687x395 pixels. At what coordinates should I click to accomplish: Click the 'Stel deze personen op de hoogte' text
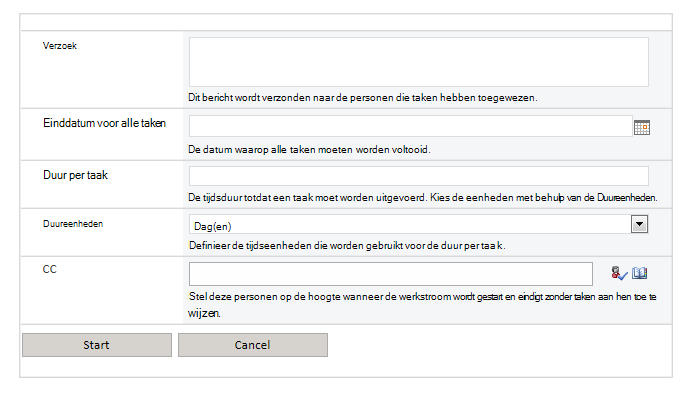point(422,305)
